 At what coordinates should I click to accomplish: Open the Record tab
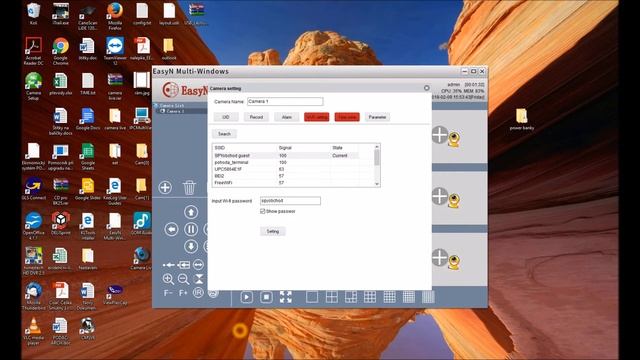[256, 117]
